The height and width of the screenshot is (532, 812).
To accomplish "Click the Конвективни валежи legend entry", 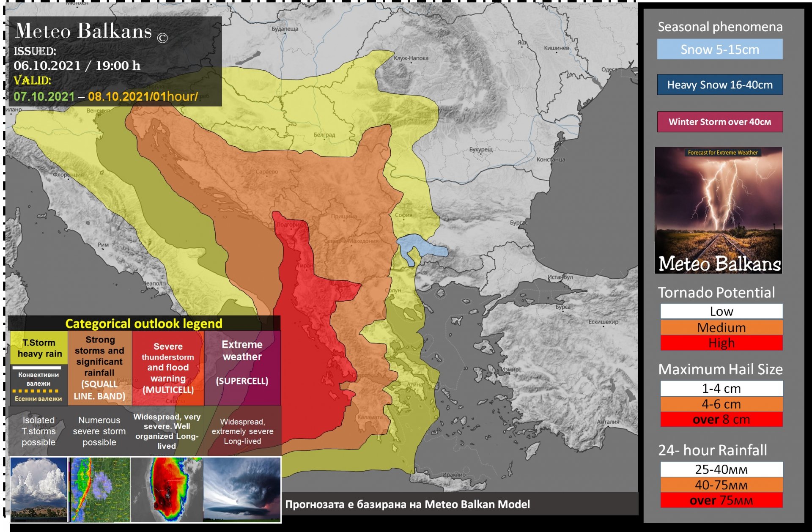I will (x=38, y=379).
